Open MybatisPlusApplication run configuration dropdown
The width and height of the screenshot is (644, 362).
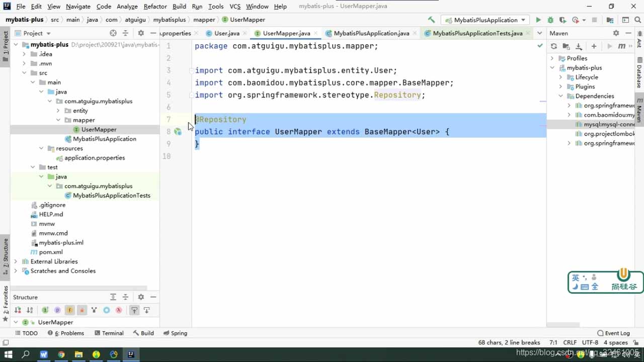pyautogui.click(x=485, y=20)
